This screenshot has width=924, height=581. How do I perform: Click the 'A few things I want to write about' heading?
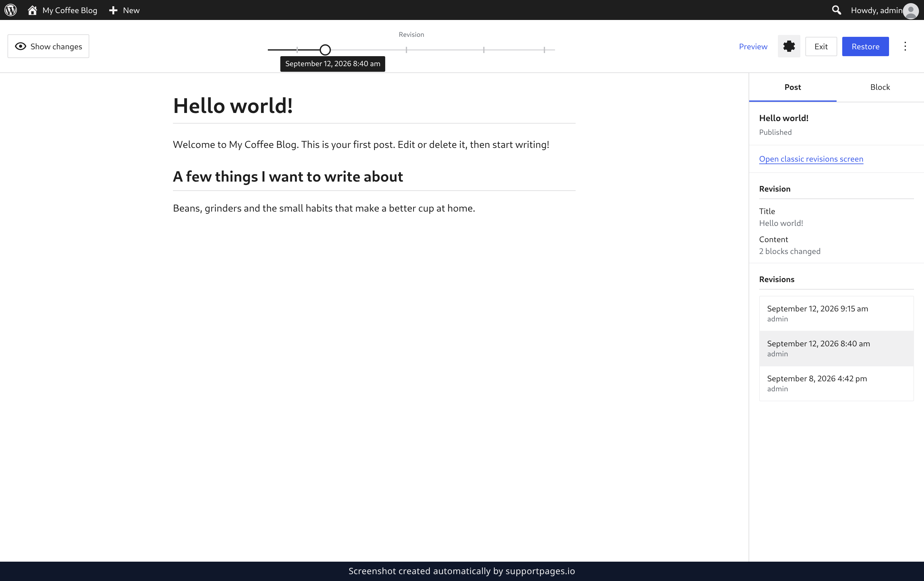pos(288,176)
